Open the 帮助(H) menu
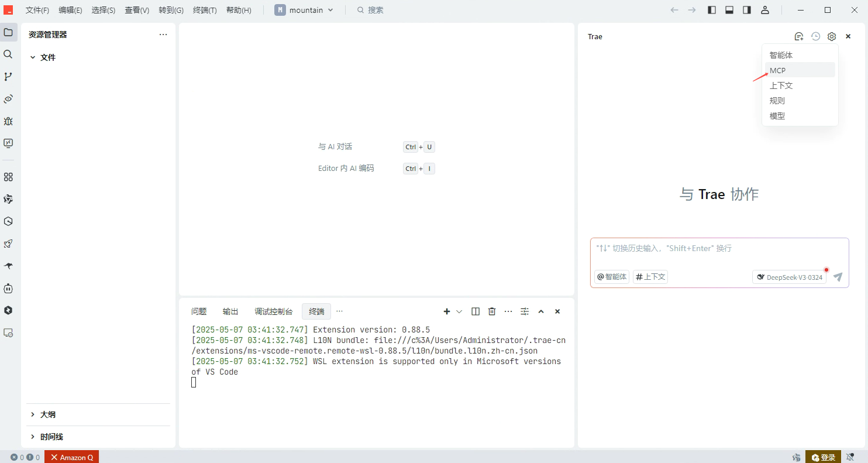Screen dimensions: 868x463 pyautogui.click(x=239, y=10)
